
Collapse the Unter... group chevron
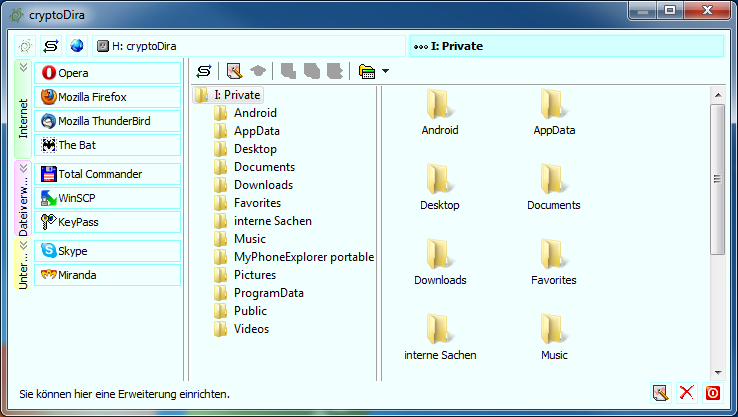(x=23, y=245)
